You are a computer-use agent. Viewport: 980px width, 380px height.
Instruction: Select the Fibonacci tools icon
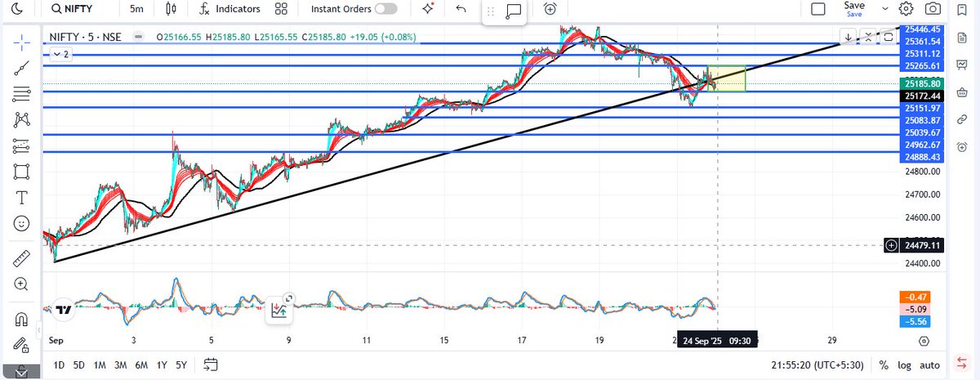[21, 94]
